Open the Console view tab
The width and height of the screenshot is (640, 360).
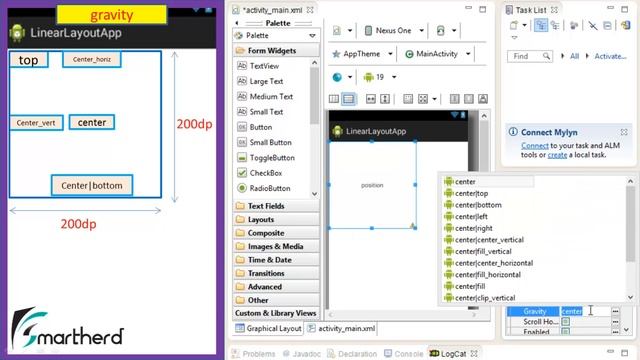[404, 354]
